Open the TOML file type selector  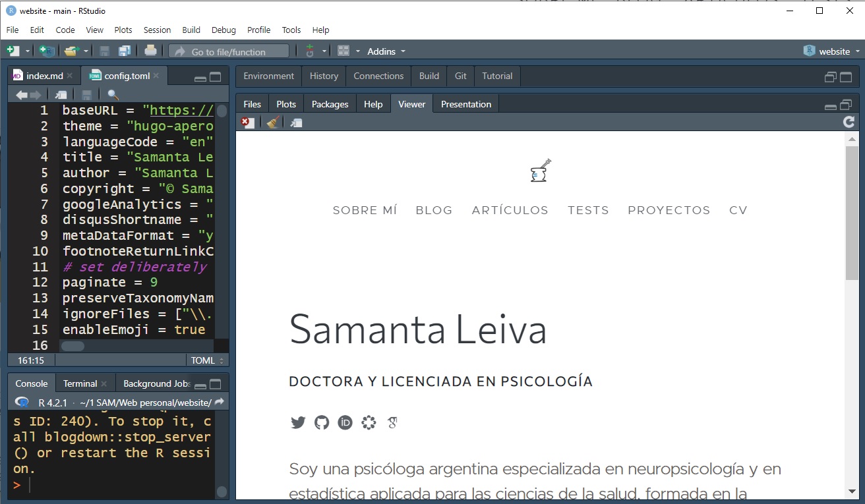207,360
